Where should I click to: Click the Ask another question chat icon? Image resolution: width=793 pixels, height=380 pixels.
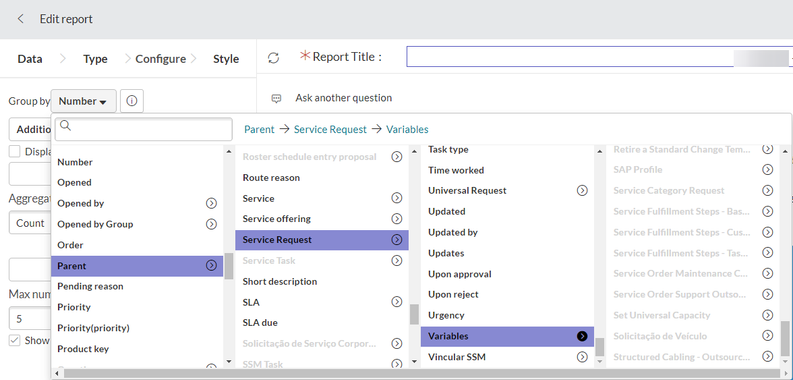point(276,98)
